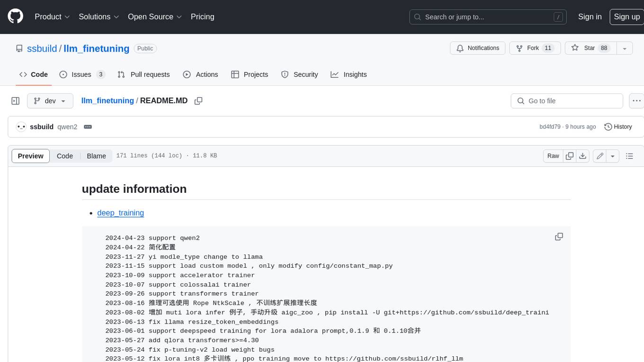This screenshot has width=644, height=362.
Task: Open the qwen2 commit message
Action: point(67,127)
